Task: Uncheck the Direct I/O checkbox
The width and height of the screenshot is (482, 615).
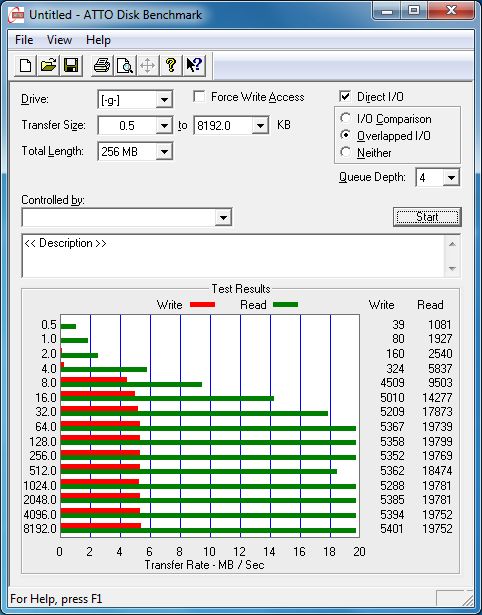Action: 345,96
